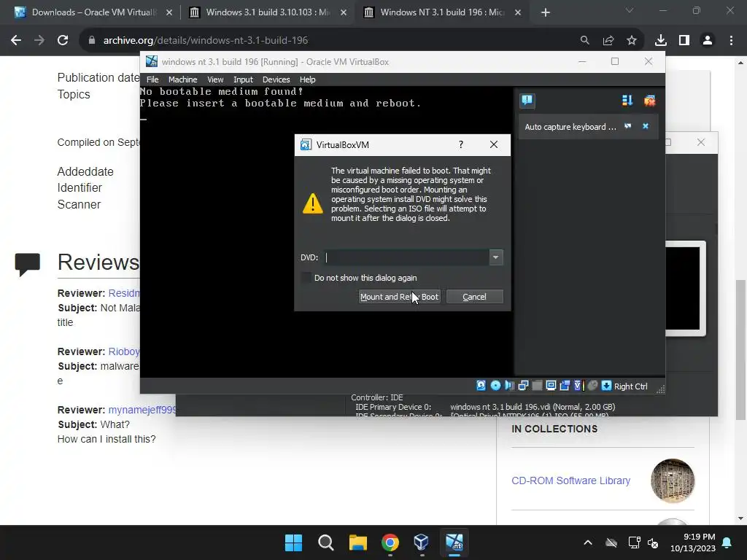Dismiss the Auto capture keyboard notification
The height and width of the screenshot is (560, 747).
tap(646, 126)
